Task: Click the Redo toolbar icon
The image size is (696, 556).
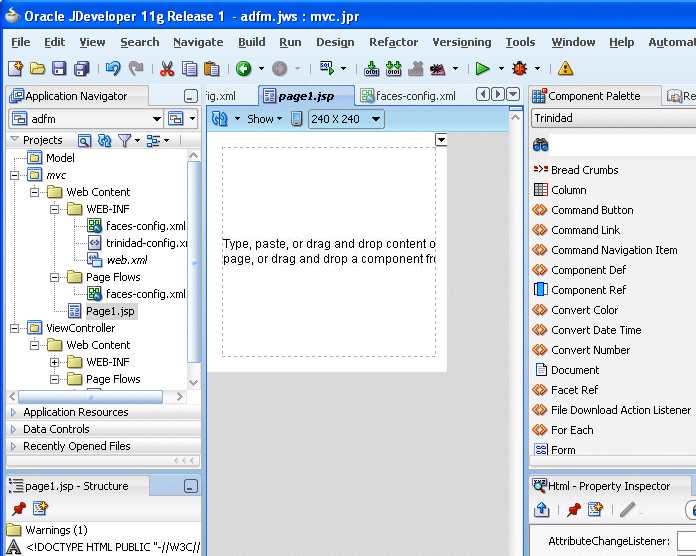Action: tap(136, 69)
